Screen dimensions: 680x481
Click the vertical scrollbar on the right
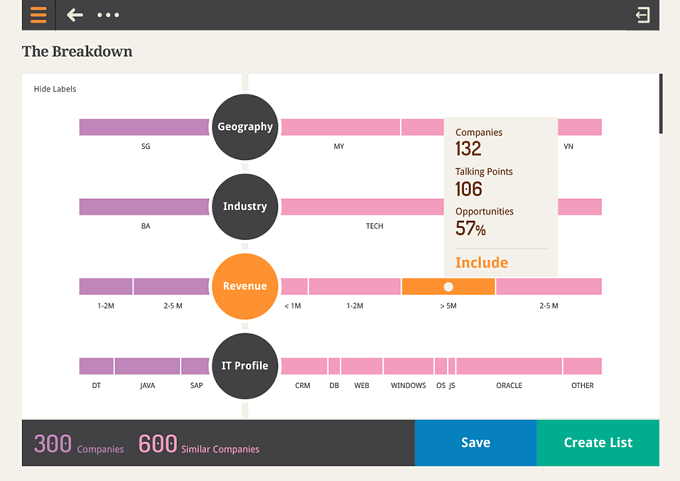pos(661,104)
